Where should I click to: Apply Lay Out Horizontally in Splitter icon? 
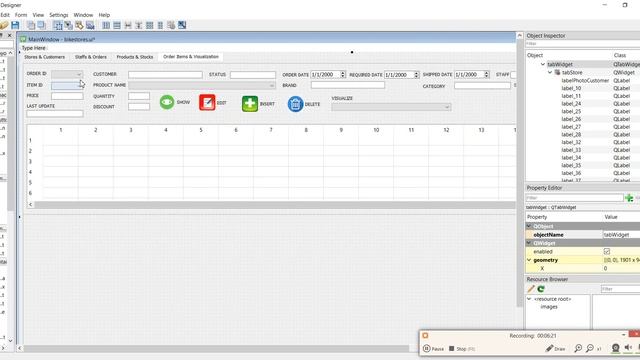(128, 25)
